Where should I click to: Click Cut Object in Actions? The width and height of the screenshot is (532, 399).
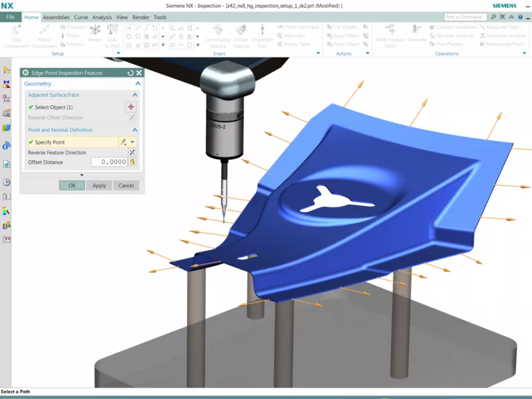click(x=342, y=27)
